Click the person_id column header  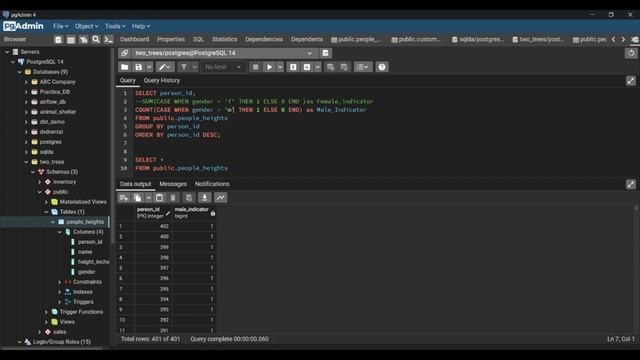[x=153, y=213]
